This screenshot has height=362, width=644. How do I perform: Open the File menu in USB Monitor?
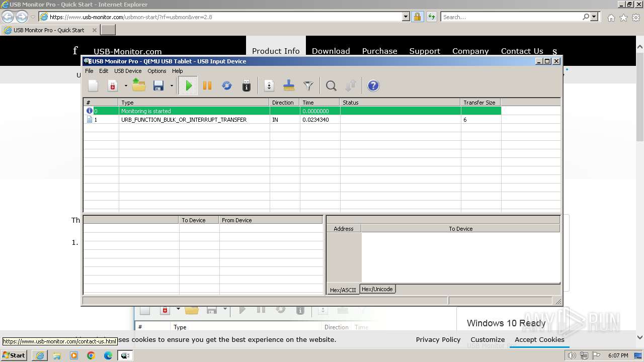click(x=89, y=71)
